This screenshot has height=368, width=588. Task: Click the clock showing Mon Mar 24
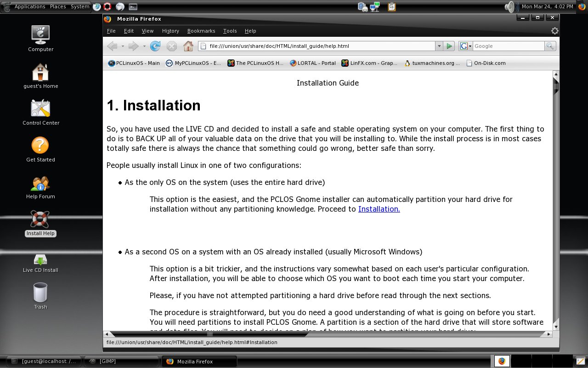coord(548,6)
